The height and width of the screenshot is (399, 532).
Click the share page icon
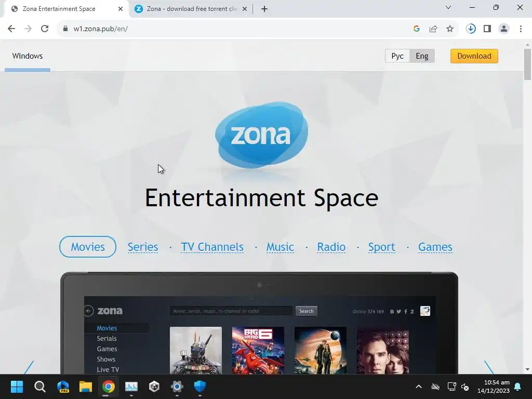coord(433,29)
